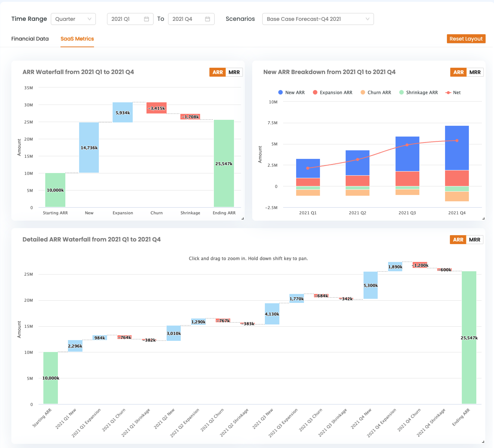Select the SaaS Metrics tab
494x448 pixels.
tap(77, 39)
